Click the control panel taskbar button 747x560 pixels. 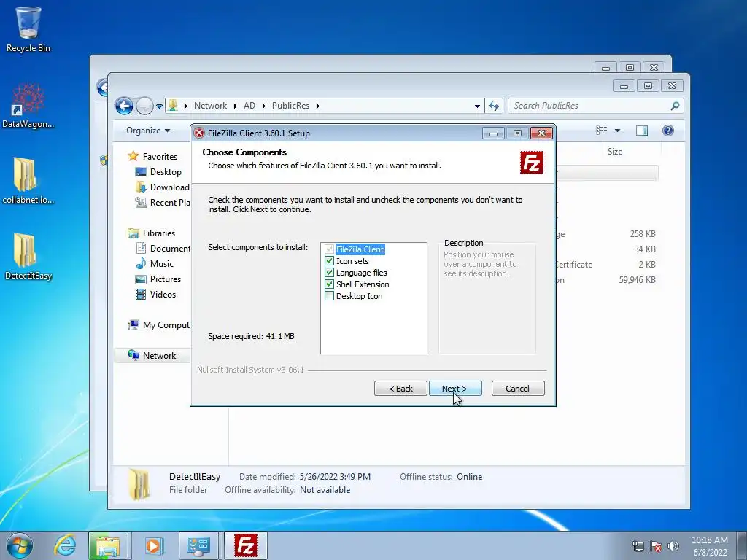point(198,545)
